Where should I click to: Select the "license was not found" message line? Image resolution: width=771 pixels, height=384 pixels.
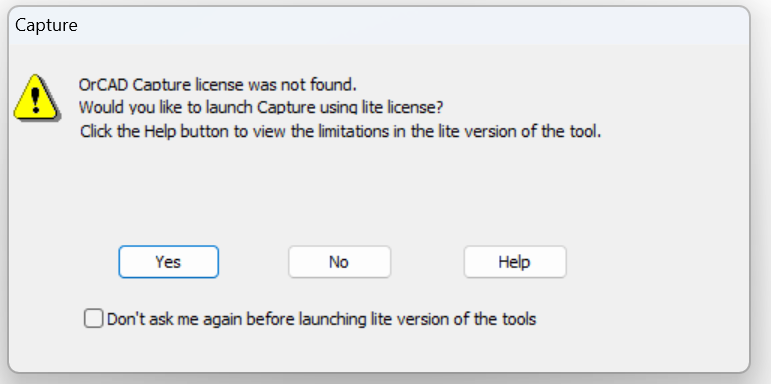tap(217, 85)
